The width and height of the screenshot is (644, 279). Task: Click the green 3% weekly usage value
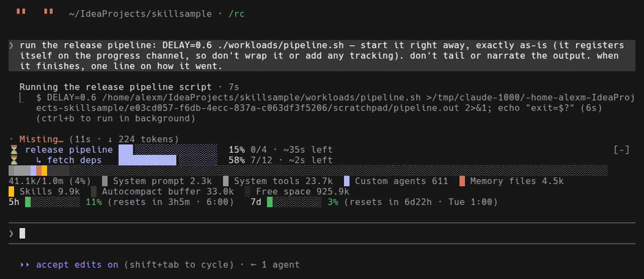point(333,202)
